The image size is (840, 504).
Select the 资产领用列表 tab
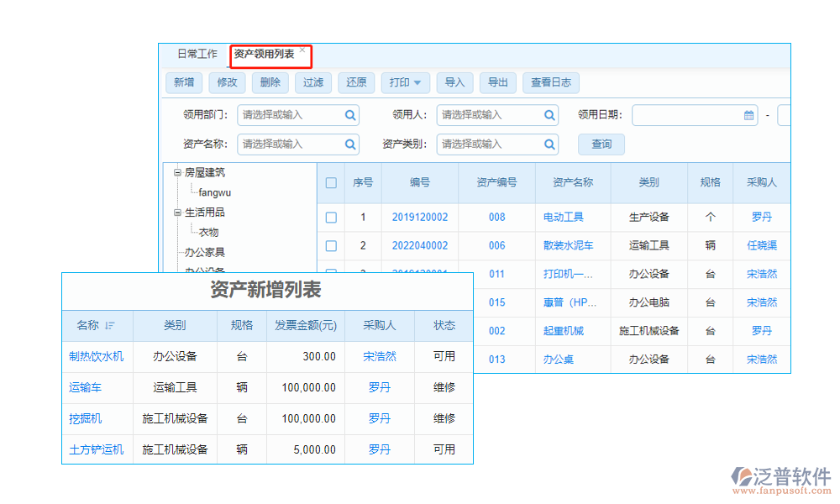coord(264,54)
